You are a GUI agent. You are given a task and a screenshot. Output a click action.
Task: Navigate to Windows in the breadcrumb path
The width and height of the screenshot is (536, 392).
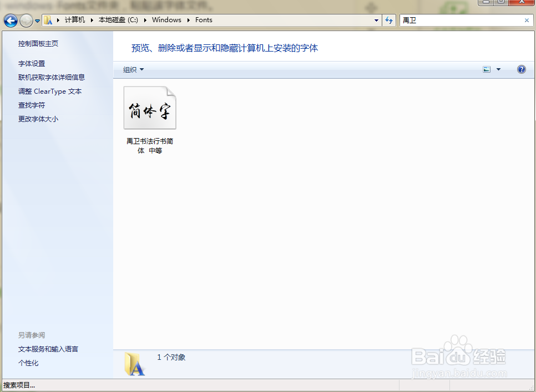coord(166,19)
